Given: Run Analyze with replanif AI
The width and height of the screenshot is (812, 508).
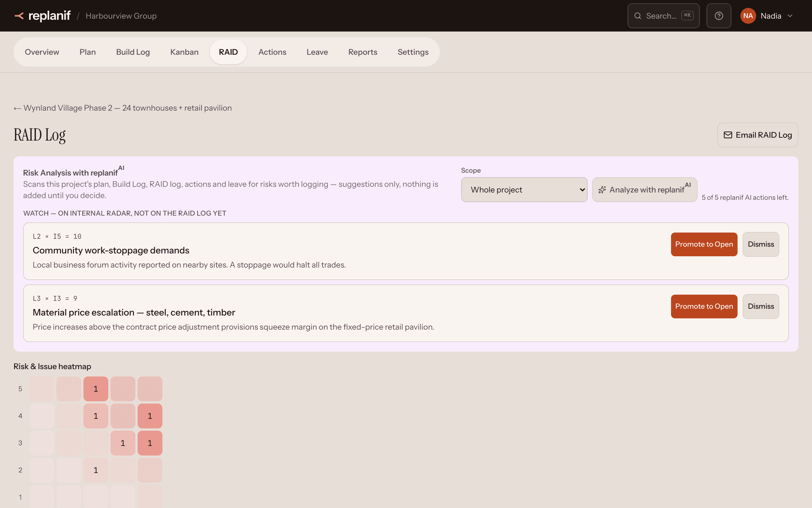Looking at the screenshot, I should point(645,190).
